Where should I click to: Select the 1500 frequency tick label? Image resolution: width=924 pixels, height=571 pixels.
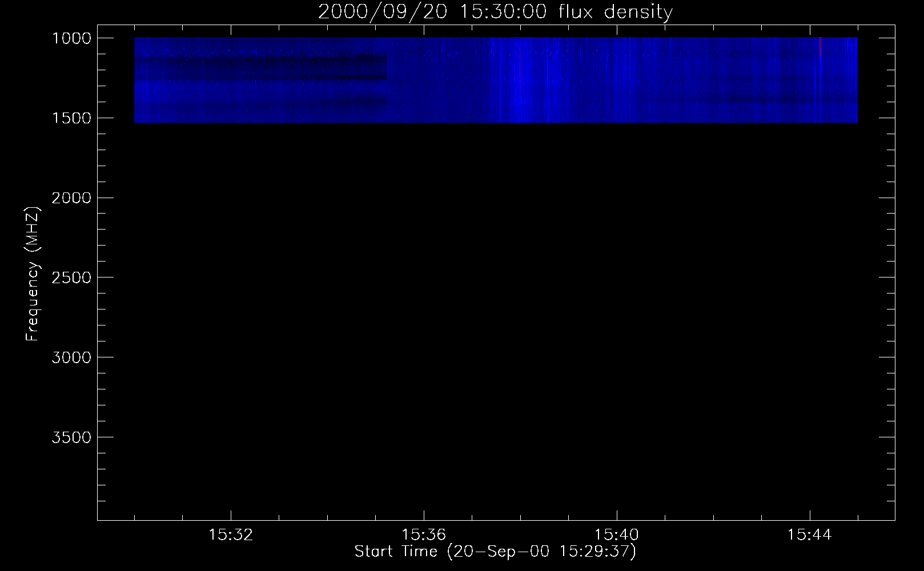coord(71,118)
